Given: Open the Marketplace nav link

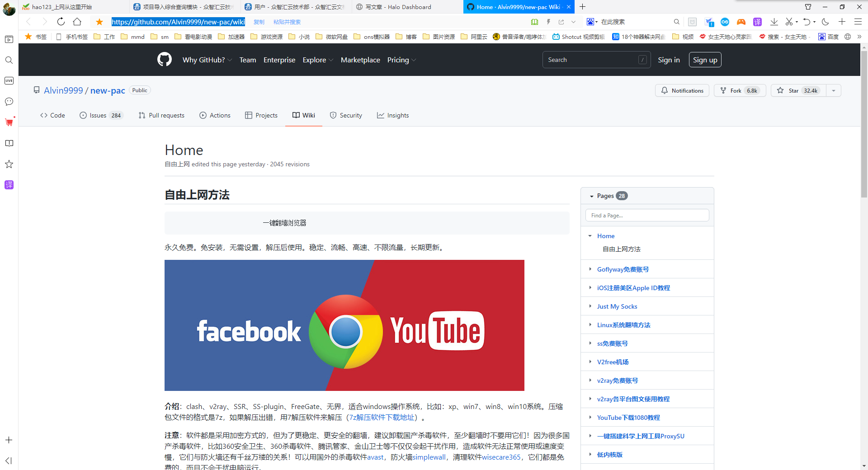Looking at the screenshot, I should pyautogui.click(x=360, y=60).
